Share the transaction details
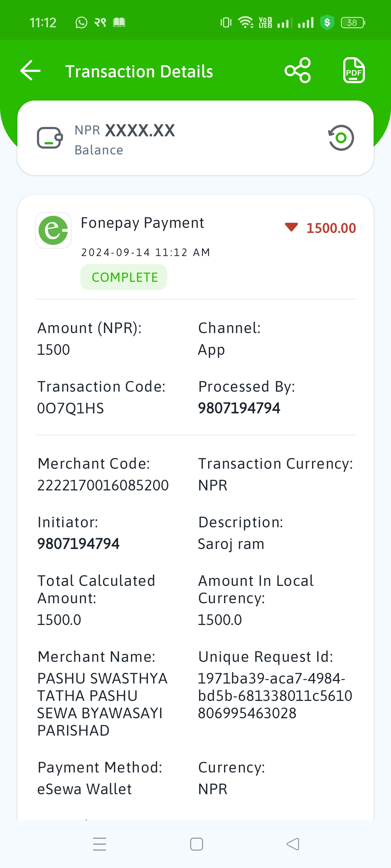This screenshot has width=391, height=868. 298,70
